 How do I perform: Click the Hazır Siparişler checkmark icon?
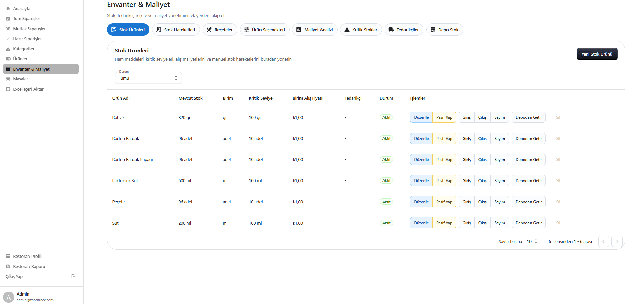[x=8, y=39]
